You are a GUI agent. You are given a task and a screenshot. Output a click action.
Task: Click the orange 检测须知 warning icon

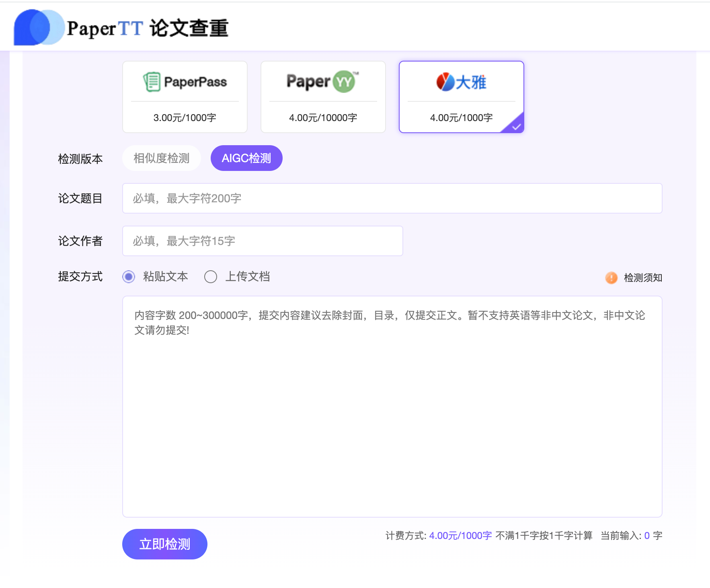coord(612,278)
